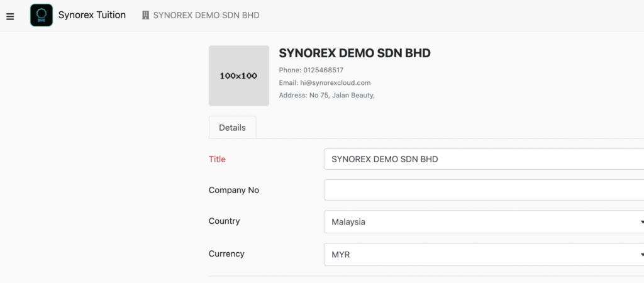Click the Synorex app logo icon
Viewport: 644px width, 283px height.
click(x=42, y=15)
